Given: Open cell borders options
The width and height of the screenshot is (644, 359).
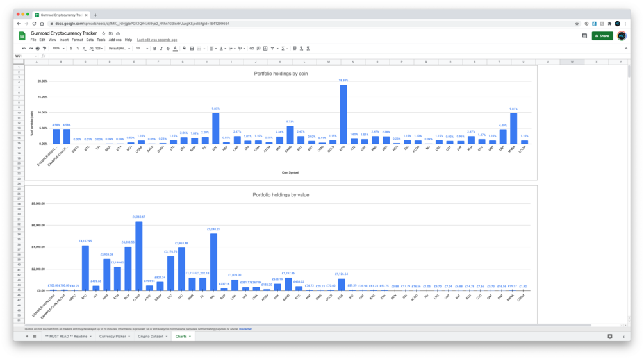Looking at the screenshot, I should tap(192, 49).
